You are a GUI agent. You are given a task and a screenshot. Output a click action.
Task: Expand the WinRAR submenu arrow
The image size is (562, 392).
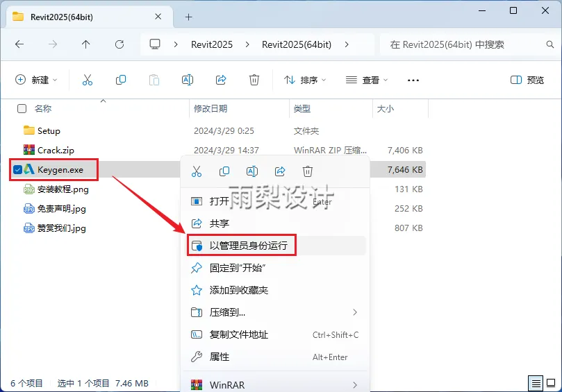pyautogui.click(x=355, y=385)
